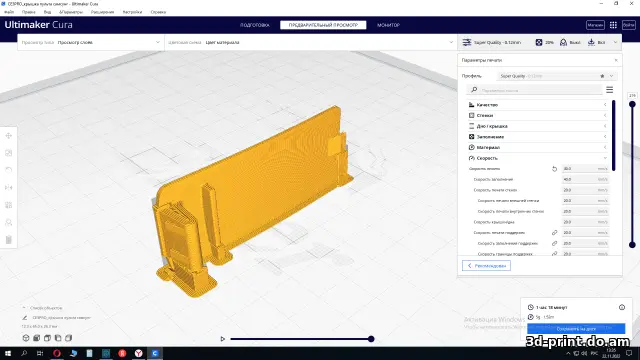The image size is (640, 360).
Task: Switch to the Prepare stage tab
Action: [x=255, y=25]
